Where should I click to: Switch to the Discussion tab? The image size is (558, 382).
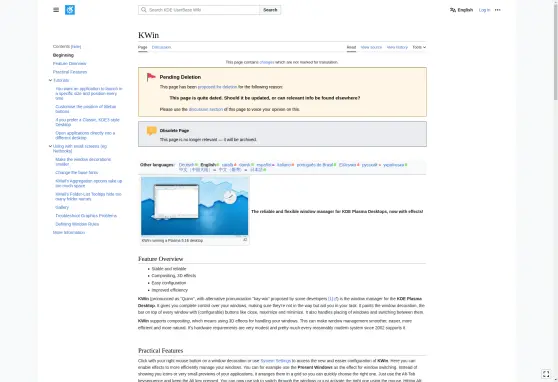tap(161, 47)
